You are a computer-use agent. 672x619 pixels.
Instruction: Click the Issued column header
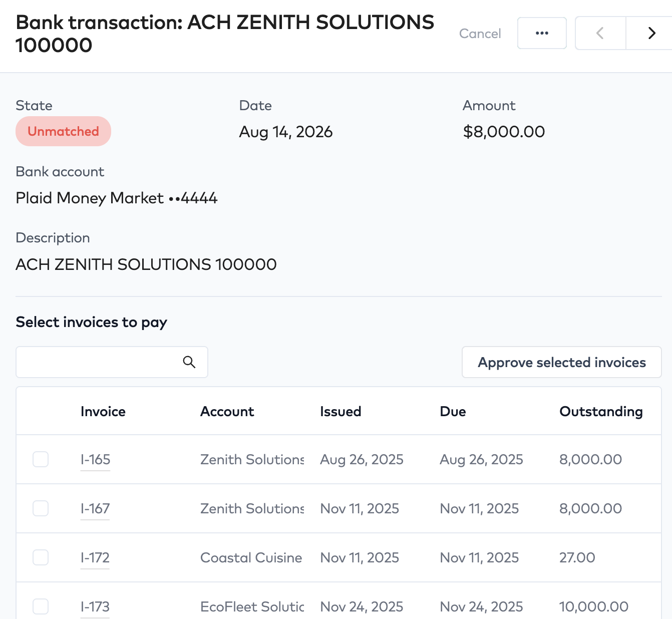(341, 411)
